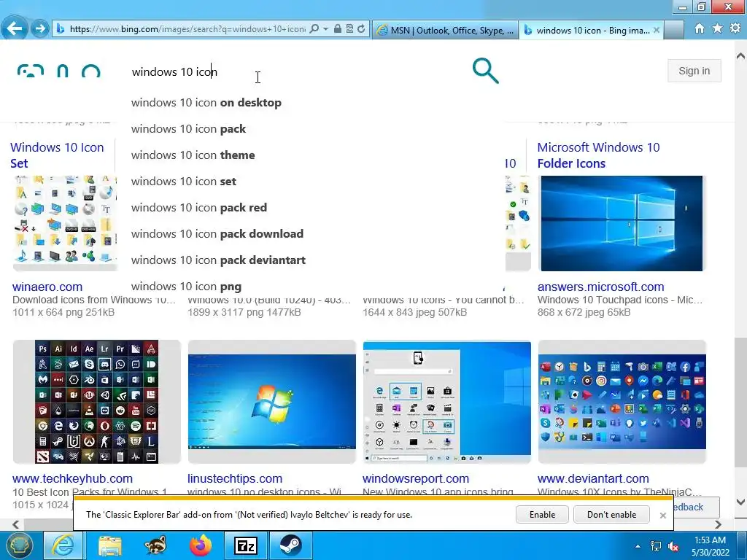Show hidden system tray icons
Image resolution: width=747 pixels, height=560 pixels.
click(x=638, y=546)
